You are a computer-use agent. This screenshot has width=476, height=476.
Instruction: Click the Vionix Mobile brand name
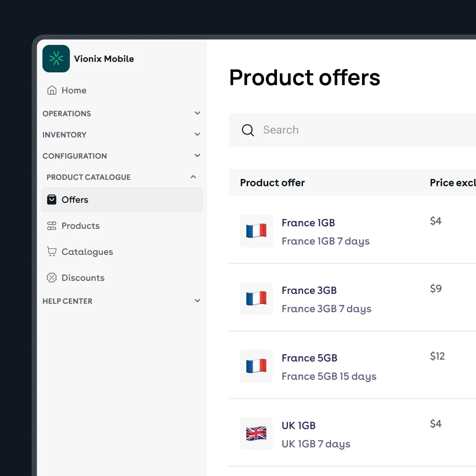click(104, 59)
